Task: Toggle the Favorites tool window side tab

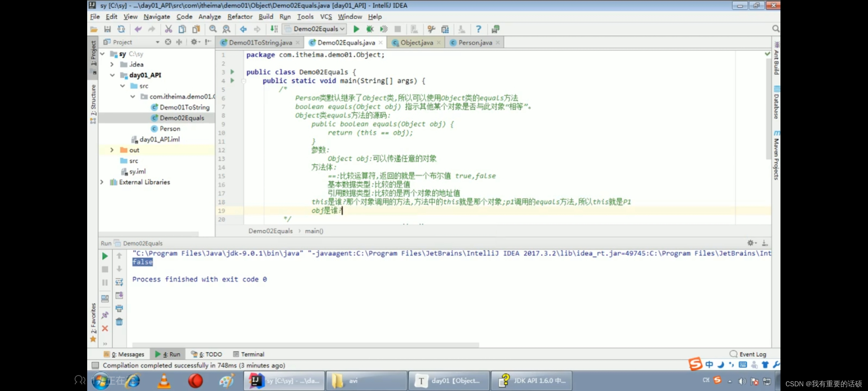Action: pos(93,322)
